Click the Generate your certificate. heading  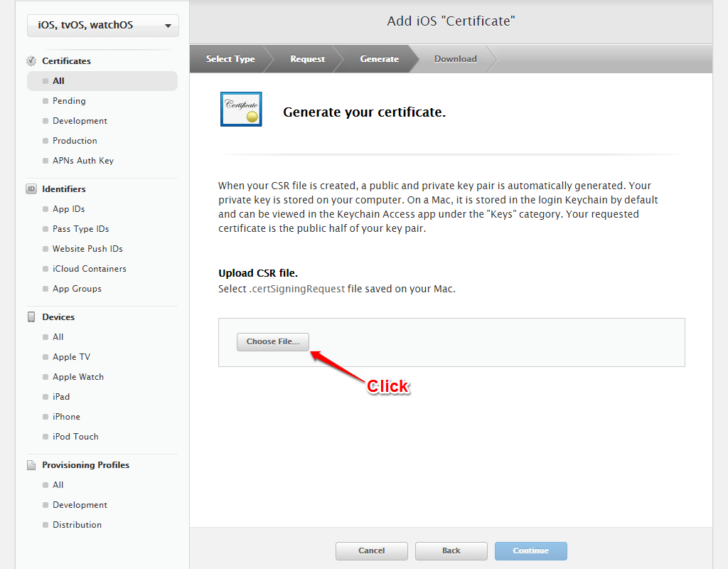(x=365, y=112)
